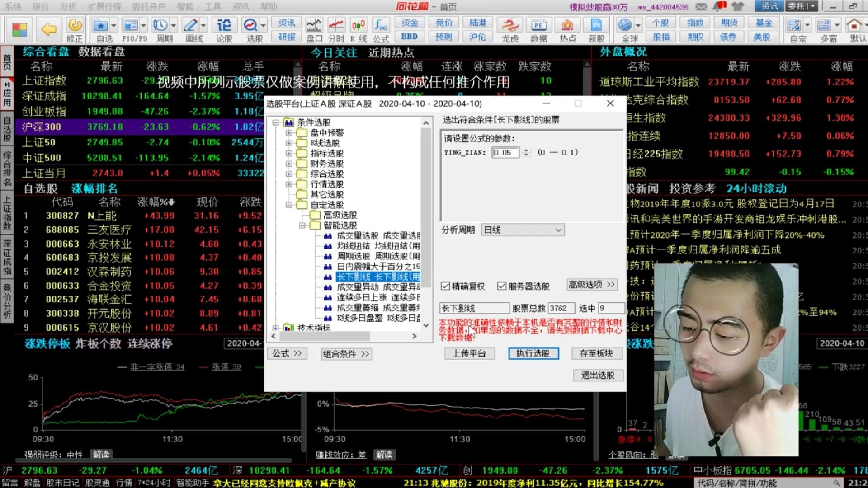Edit YING_XIAN value input field

(507, 153)
